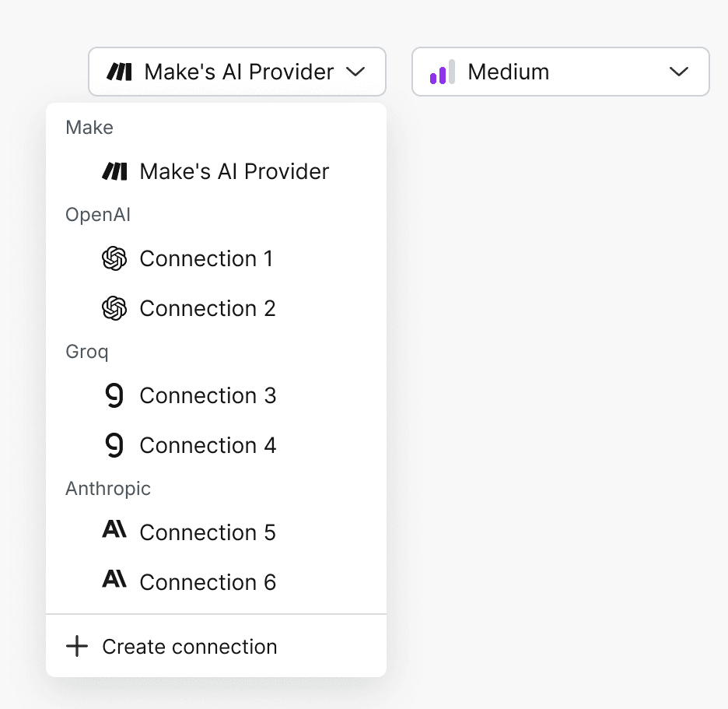Open the Medium level selector
Screen dimensions: 728x709
point(560,72)
